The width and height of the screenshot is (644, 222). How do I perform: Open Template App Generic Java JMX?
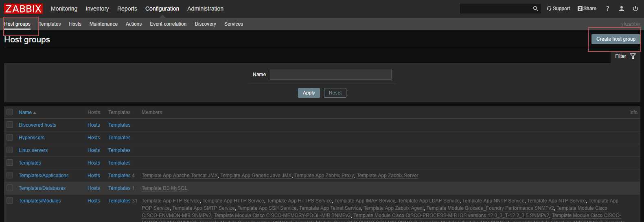(x=256, y=176)
